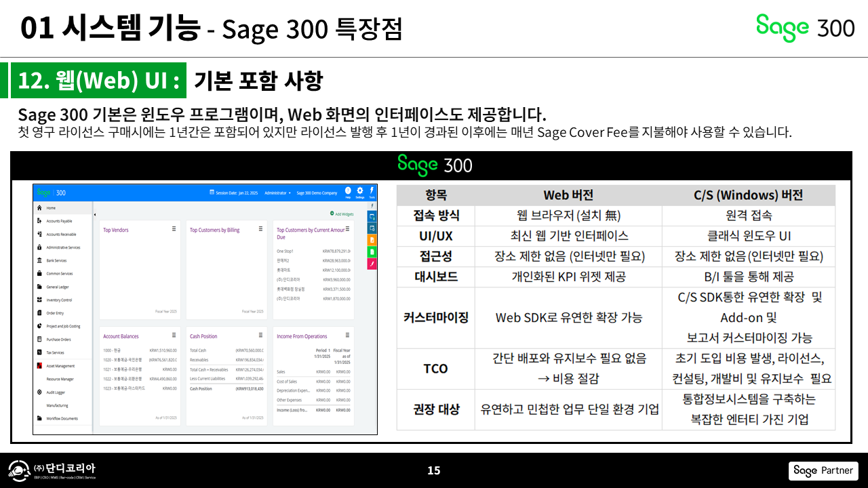
Task: Open Top Customers by Billing widget menu
Action: [x=261, y=229]
